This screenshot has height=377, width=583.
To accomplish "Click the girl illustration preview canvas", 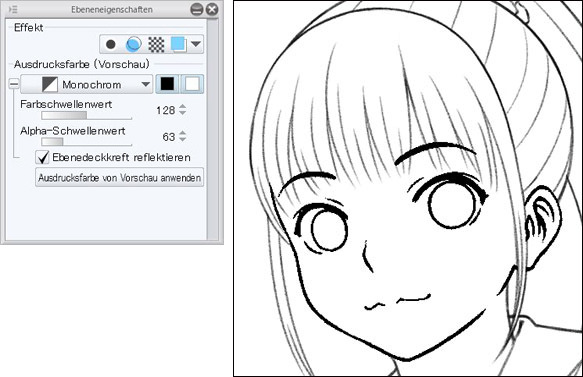I will coord(408,188).
